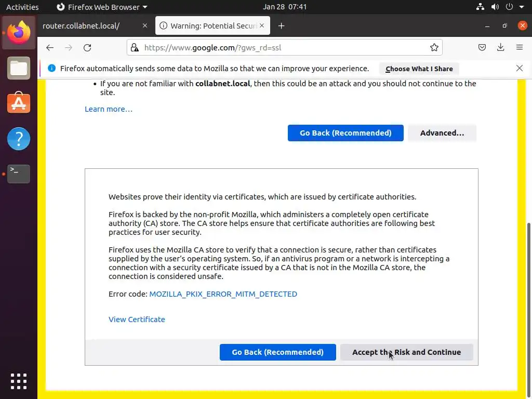Show Applications grid in the dock

pos(19,381)
